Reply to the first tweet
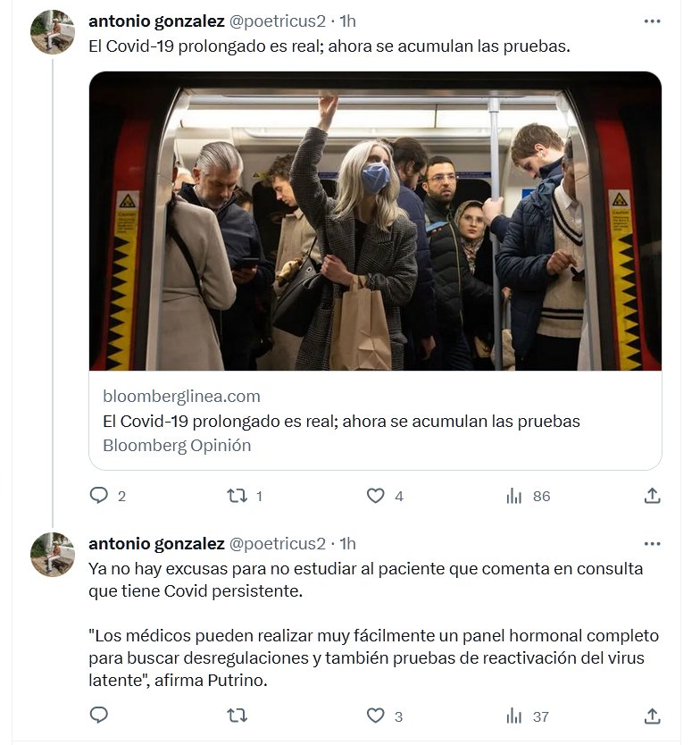Image resolution: width=700 pixels, height=745 pixels. point(99,496)
